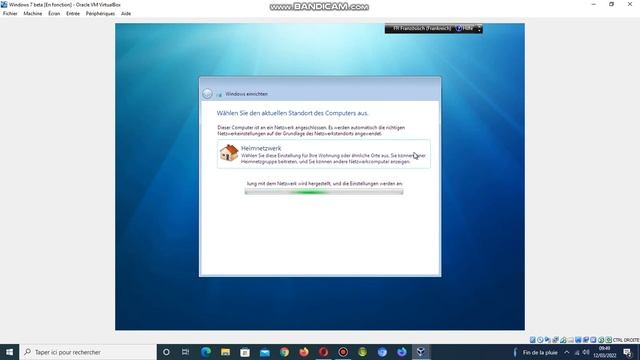The image size is (640, 360).
Task: Launch Google Chrome from the taskbar
Action: click(x=284, y=352)
